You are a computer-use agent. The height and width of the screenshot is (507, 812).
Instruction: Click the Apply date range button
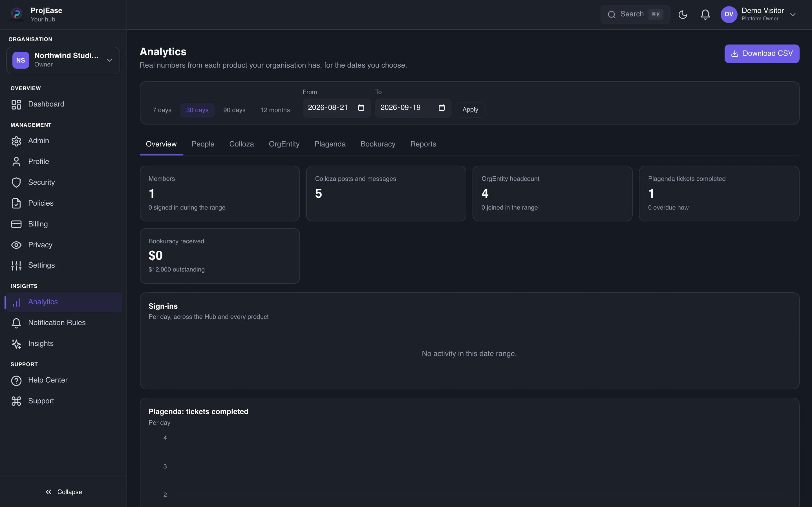(470, 110)
